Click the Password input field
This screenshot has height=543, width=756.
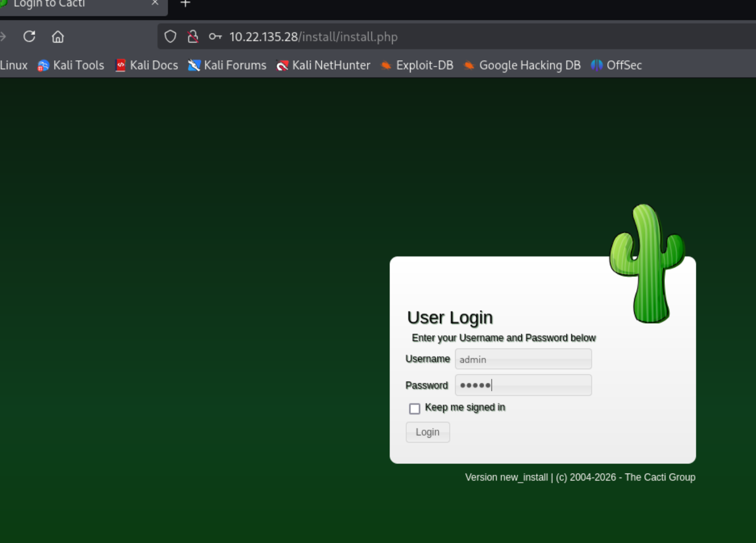[x=523, y=385]
